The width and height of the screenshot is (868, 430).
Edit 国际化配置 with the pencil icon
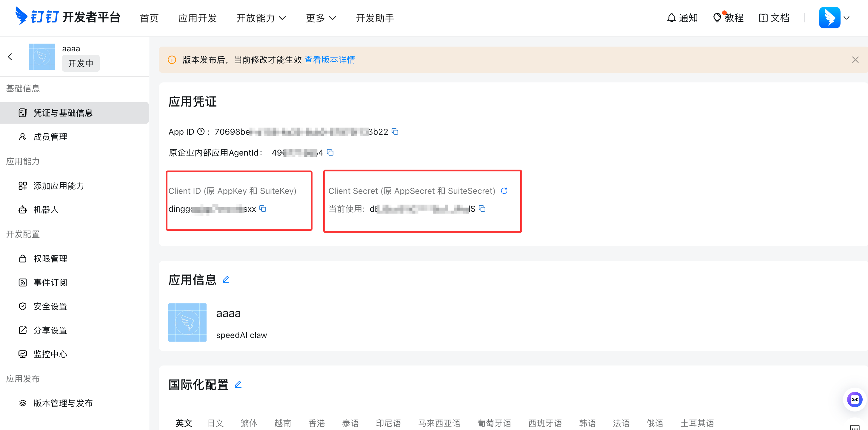pyautogui.click(x=238, y=384)
